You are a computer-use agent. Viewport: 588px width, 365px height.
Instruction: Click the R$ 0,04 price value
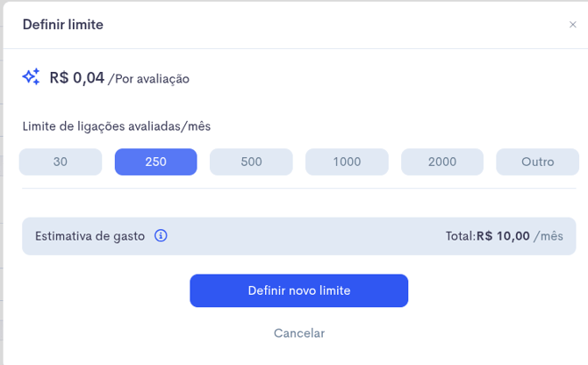coord(77,78)
